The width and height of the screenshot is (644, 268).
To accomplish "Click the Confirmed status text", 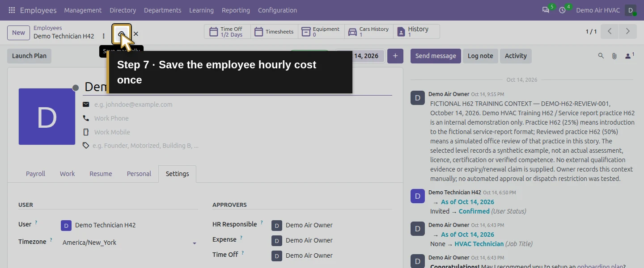I will [474, 211].
